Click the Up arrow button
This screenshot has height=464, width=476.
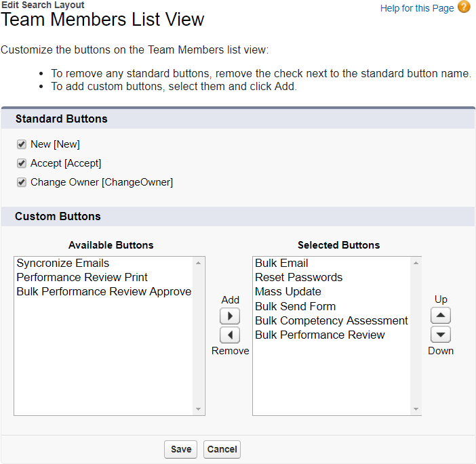pos(441,316)
